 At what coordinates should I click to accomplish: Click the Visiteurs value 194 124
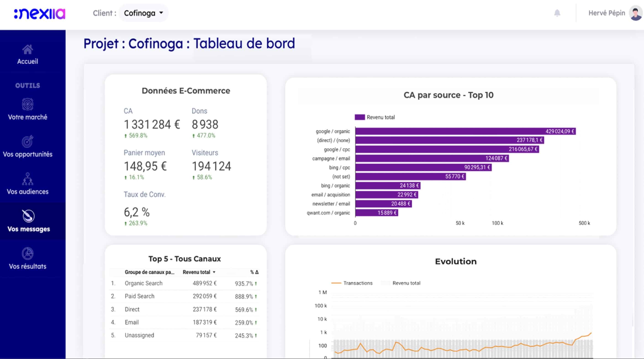click(x=211, y=166)
